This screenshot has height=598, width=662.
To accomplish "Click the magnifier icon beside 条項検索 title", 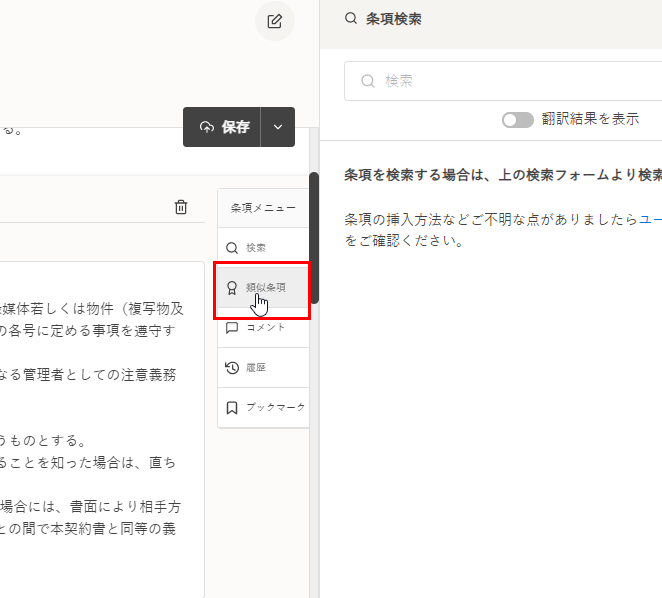I will 350,19.
